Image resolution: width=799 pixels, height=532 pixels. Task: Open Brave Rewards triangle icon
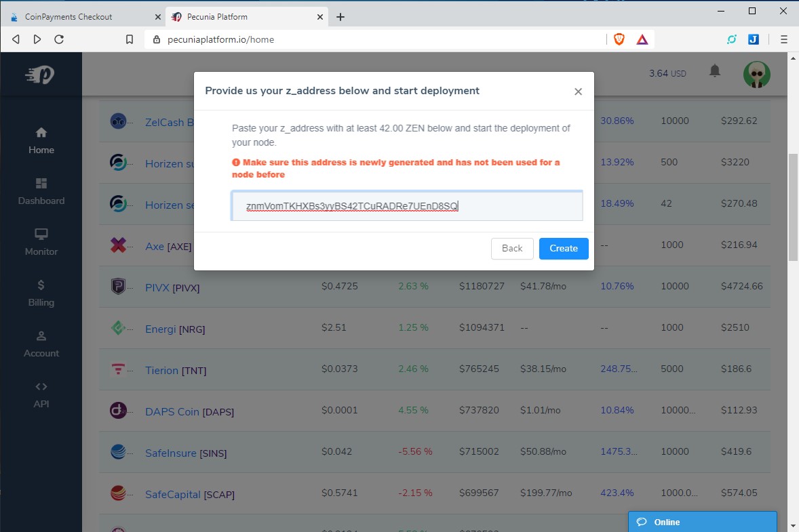click(x=642, y=39)
